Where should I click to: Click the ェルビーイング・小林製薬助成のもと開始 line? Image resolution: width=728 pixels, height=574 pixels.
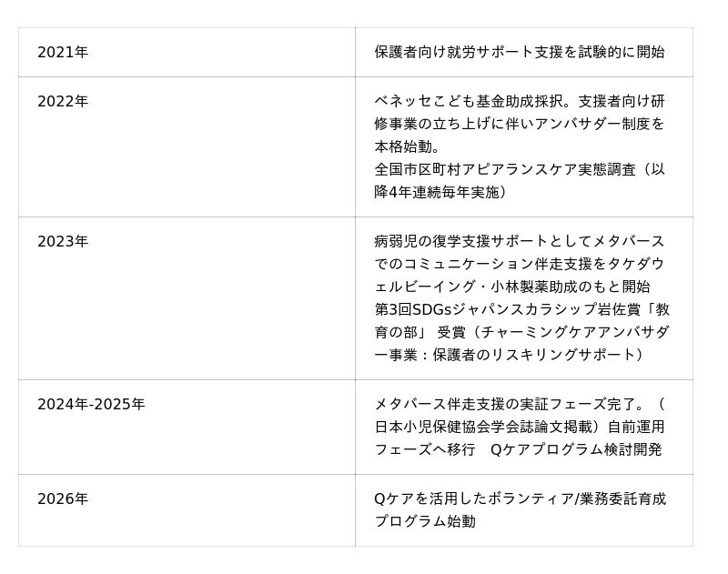(519, 287)
